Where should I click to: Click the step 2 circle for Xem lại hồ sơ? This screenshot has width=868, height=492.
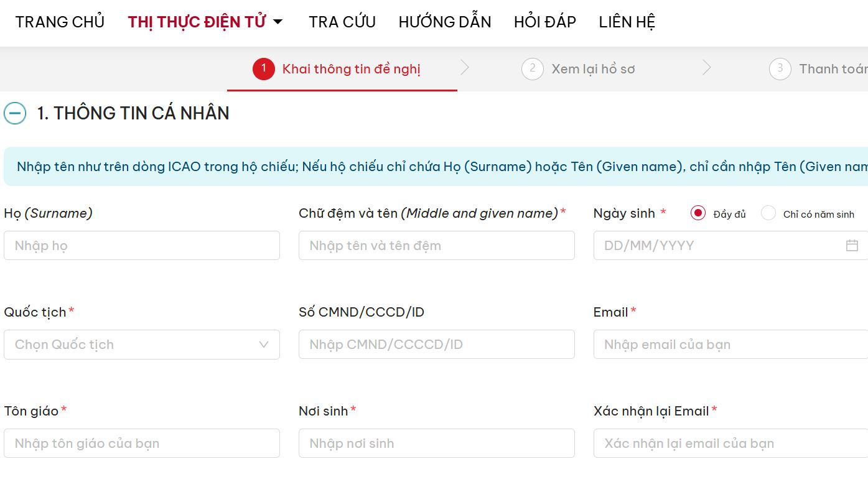click(x=532, y=69)
